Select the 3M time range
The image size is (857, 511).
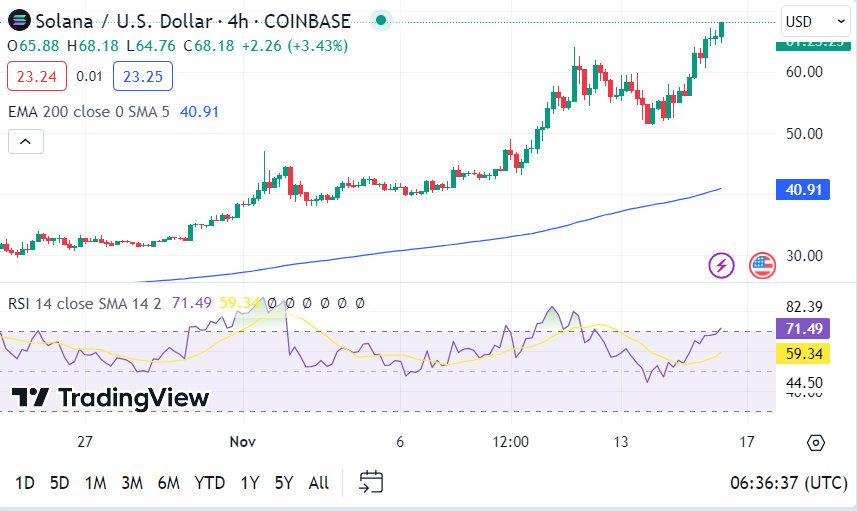(132, 483)
